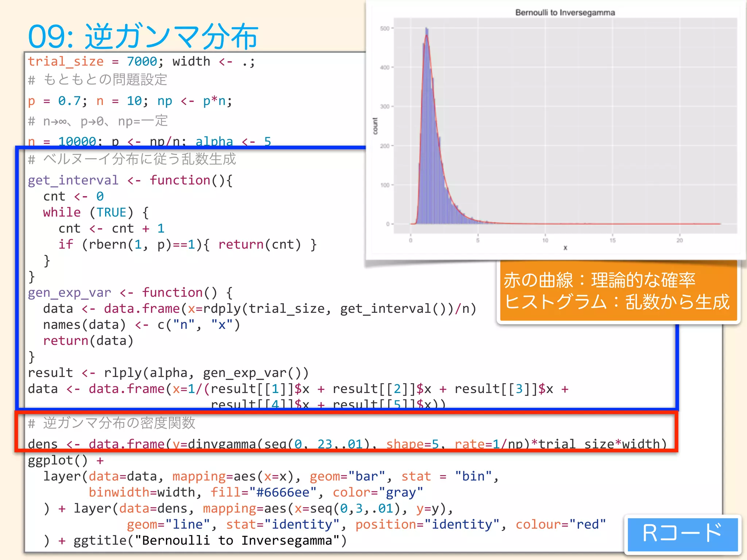Click the data.frame(x=rdply(trial_size line

click(260, 308)
